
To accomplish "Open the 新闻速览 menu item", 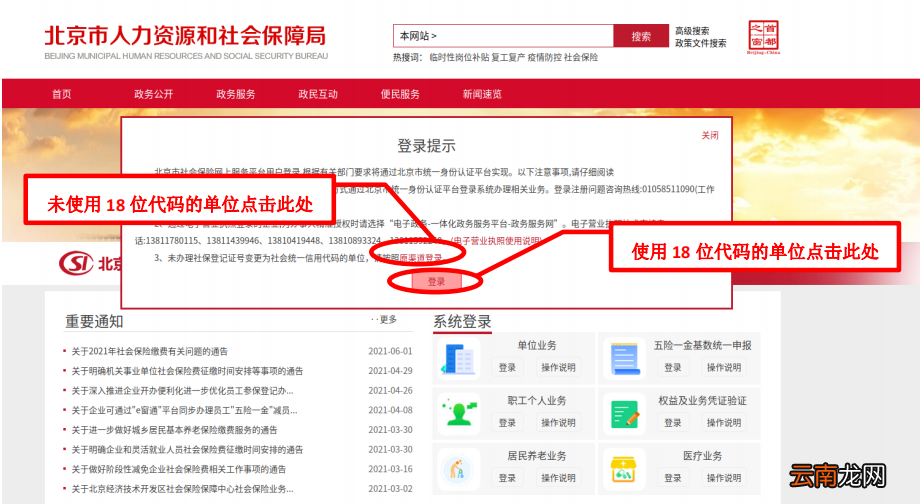I will 482,94.
